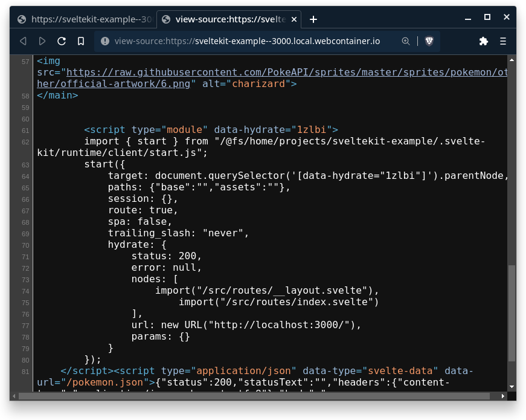Image resolution: width=526 pixels, height=420 pixels.
Task: Open the browser hamburger menu
Action: click(503, 41)
